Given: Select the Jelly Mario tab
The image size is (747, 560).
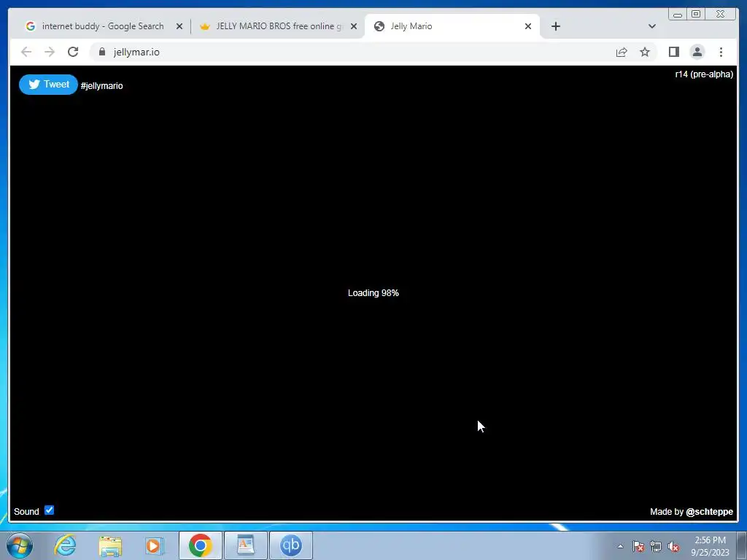Looking at the screenshot, I should pyautogui.click(x=452, y=26).
